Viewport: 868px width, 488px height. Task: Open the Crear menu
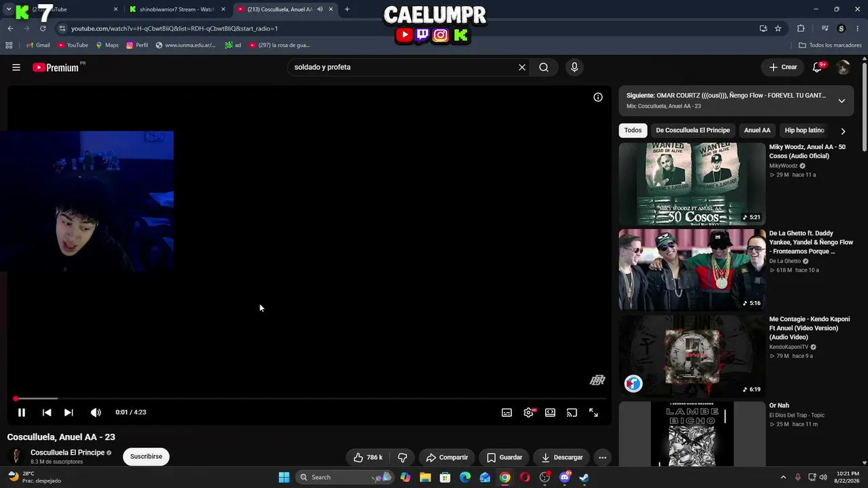783,67
